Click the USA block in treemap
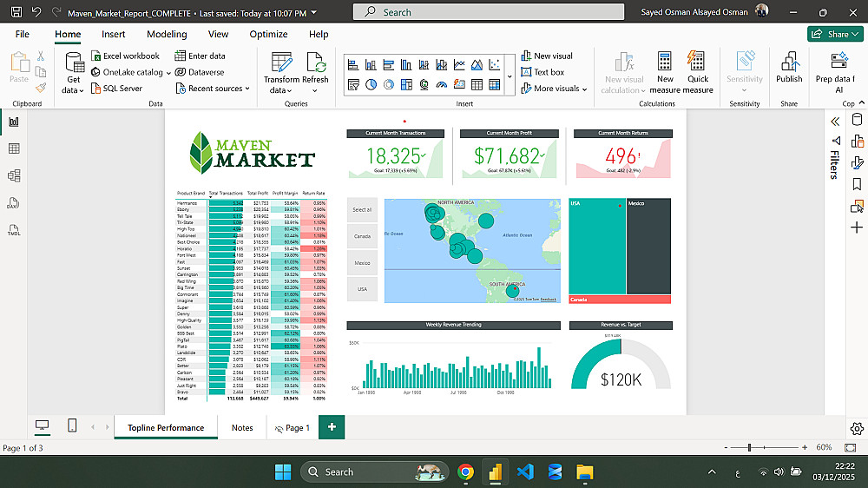 point(597,247)
